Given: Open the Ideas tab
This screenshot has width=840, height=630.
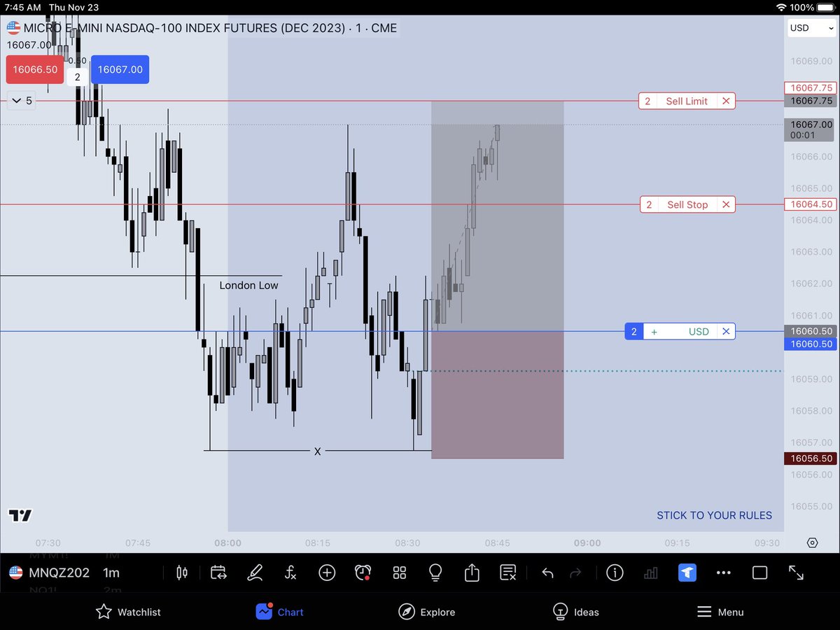Looking at the screenshot, I should click(x=575, y=612).
